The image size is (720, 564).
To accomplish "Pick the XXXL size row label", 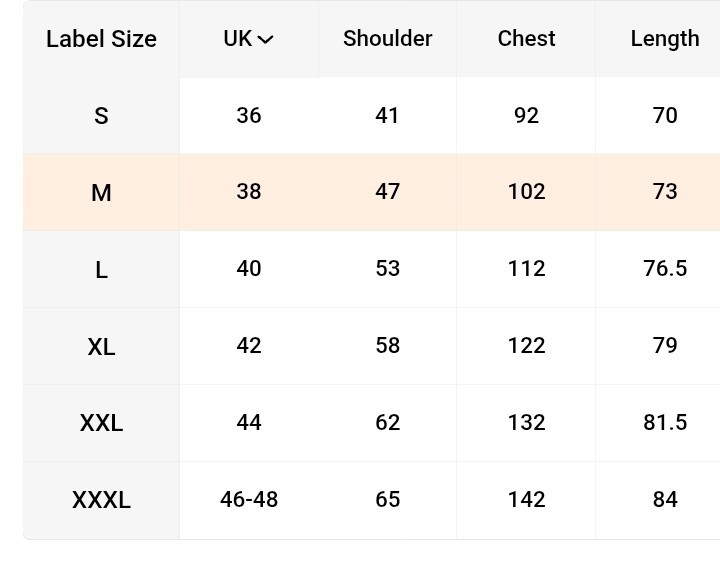I will (101, 500).
